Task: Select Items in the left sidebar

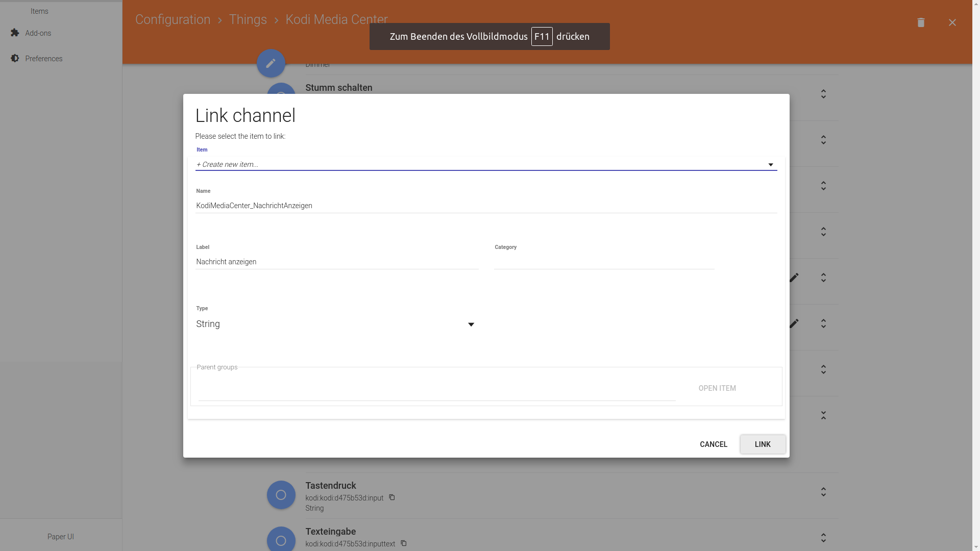Action: tap(39, 11)
